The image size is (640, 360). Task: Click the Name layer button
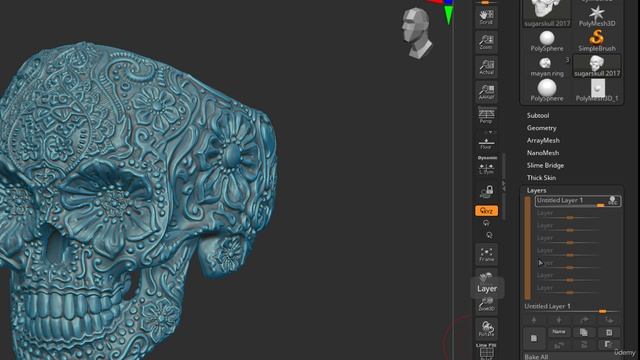click(x=559, y=332)
